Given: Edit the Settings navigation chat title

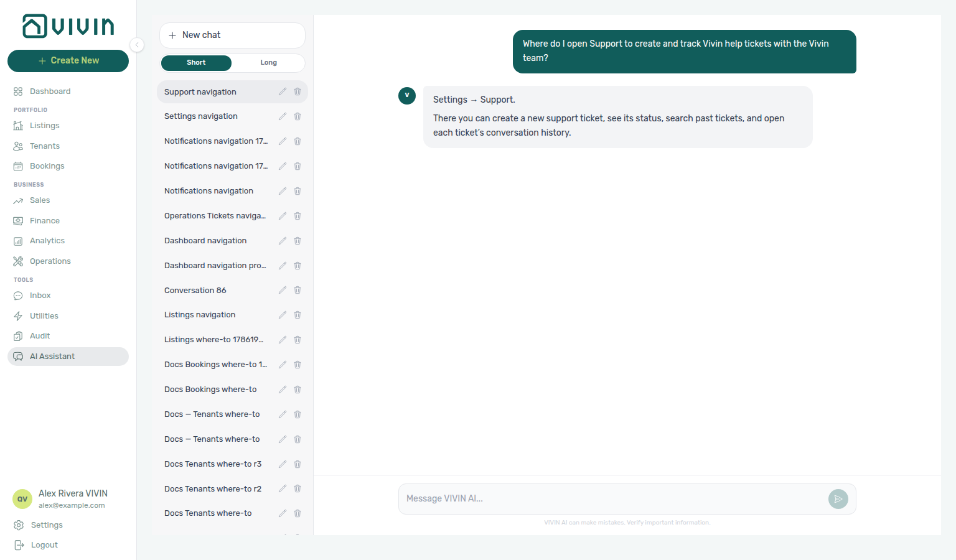Looking at the screenshot, I should tap(283, 116).
